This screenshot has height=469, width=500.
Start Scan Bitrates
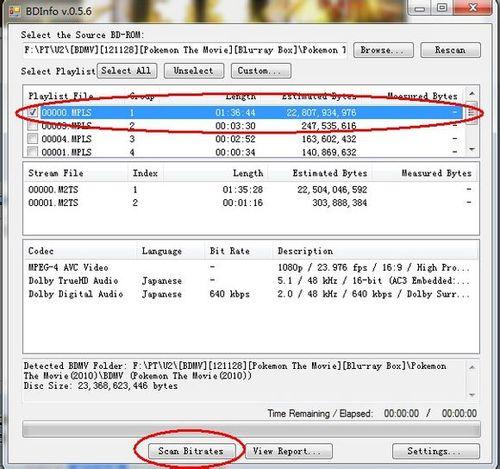click(x=191, y=451)
